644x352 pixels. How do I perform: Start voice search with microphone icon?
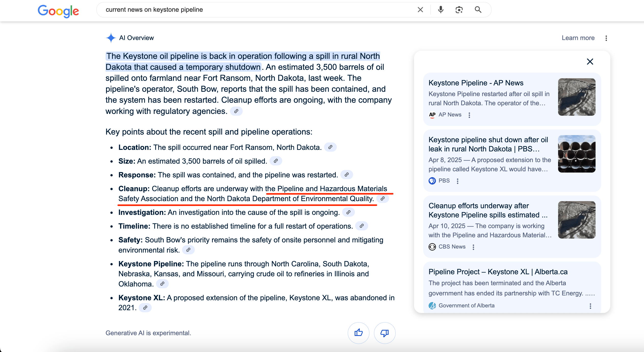441,10
